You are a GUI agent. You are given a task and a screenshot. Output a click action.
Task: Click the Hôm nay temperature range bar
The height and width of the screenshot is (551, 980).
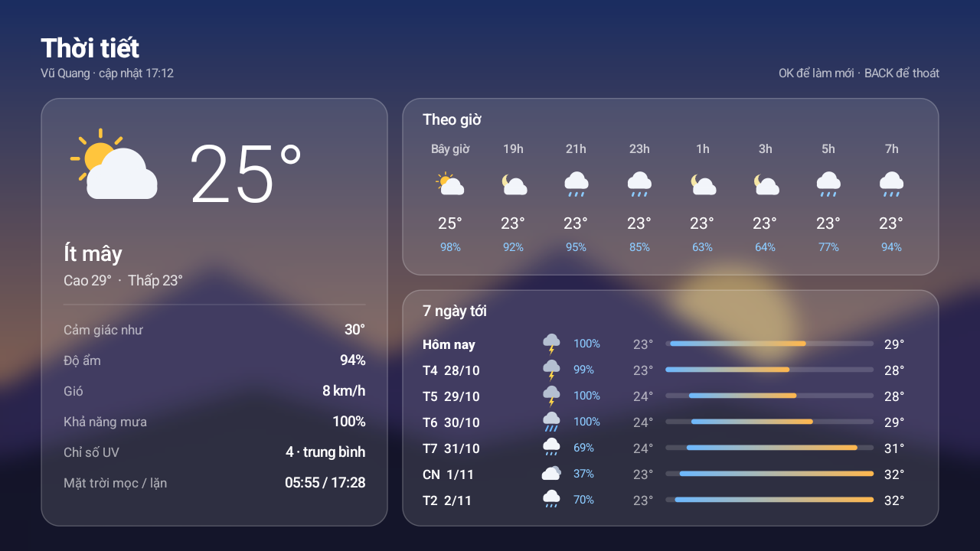769,344
